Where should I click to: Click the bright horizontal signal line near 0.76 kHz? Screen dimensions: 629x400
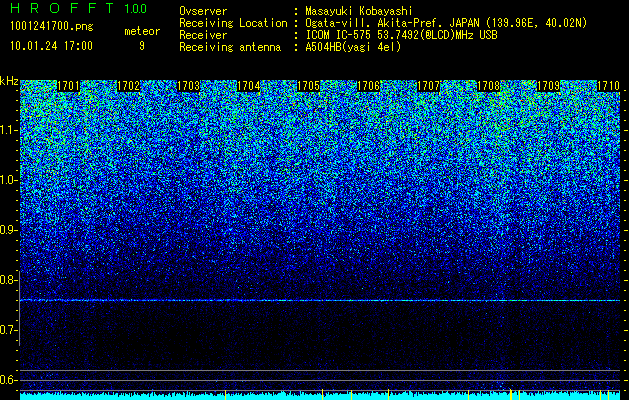320,300
